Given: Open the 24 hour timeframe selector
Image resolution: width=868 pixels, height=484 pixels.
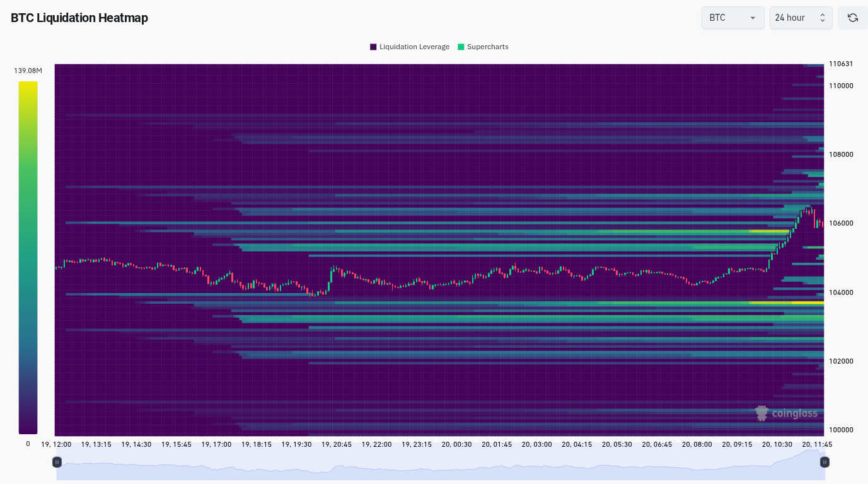Looking at the screenshot, I should (799, 18).
